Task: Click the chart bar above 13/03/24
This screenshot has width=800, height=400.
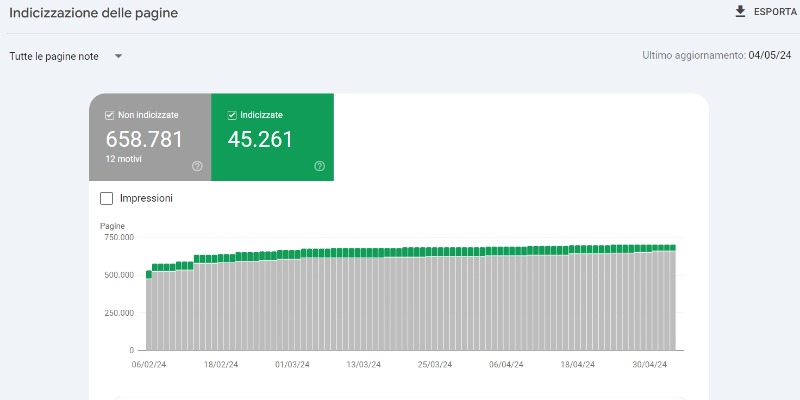Action: pyautogui.click(x=364, y=299)
